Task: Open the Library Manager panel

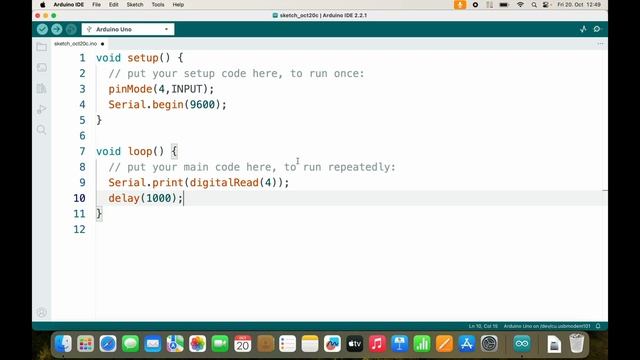Action: click(42, 88)
